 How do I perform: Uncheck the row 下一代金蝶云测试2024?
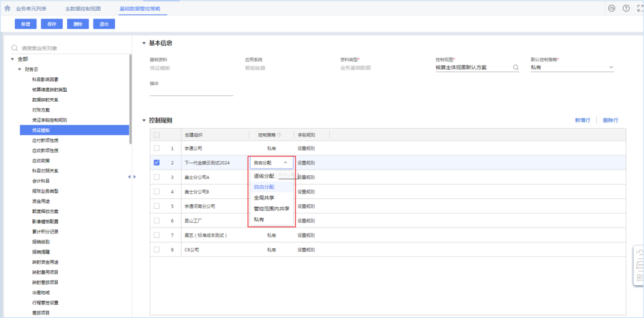156,163
